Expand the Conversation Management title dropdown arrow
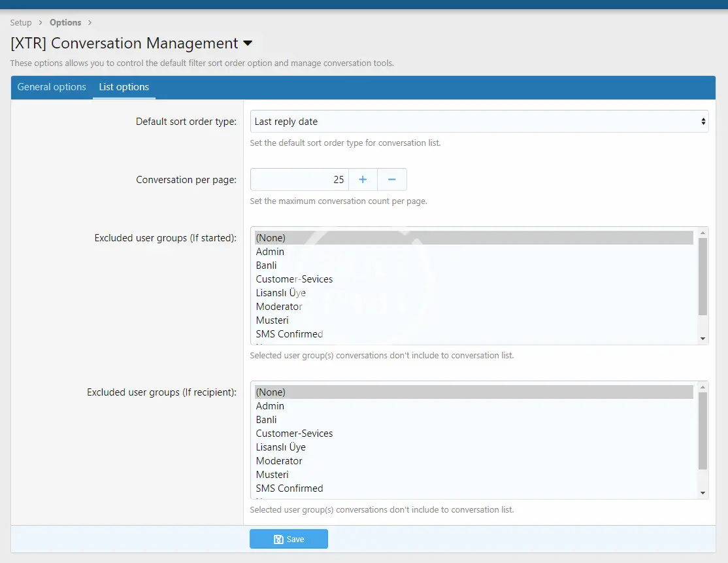Image resolution: width=728 pixels, height=563 pixels. tap(248, 44)
